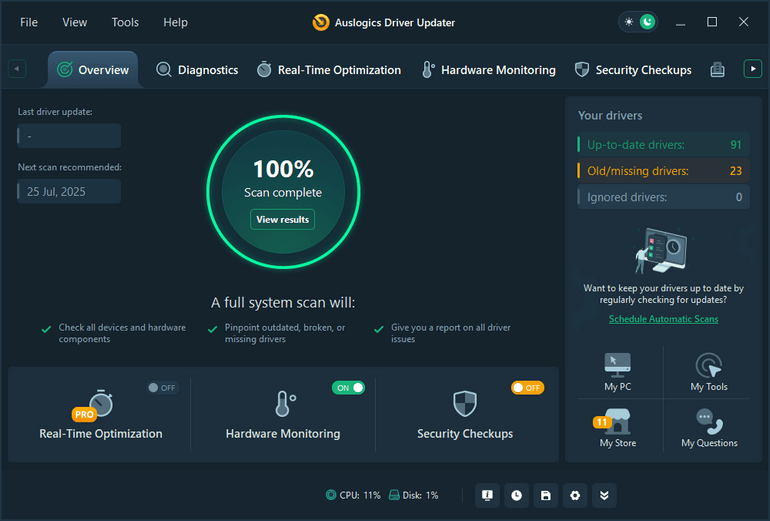Click the Hardware Monitoring tab thermometer icon

pos(428,70)
